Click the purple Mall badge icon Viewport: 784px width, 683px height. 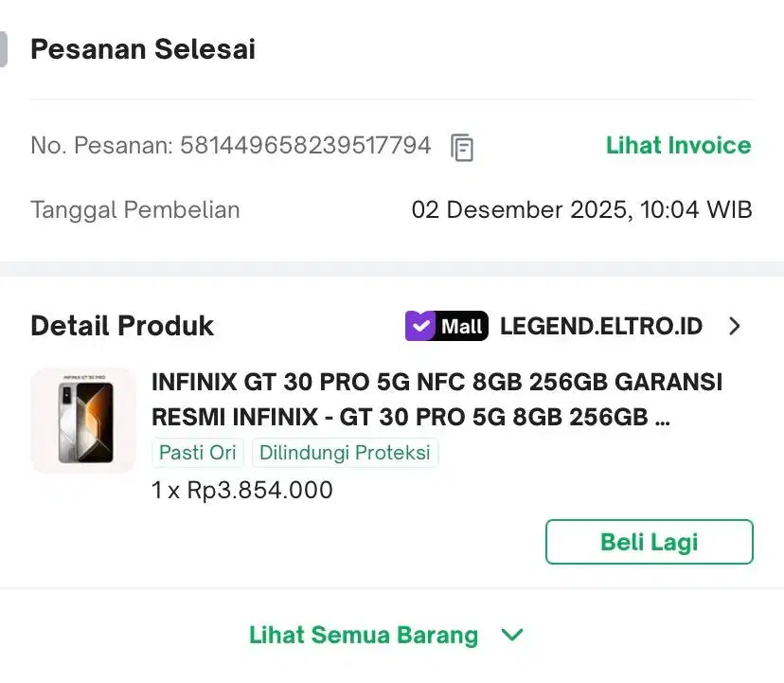click(445, 326)
